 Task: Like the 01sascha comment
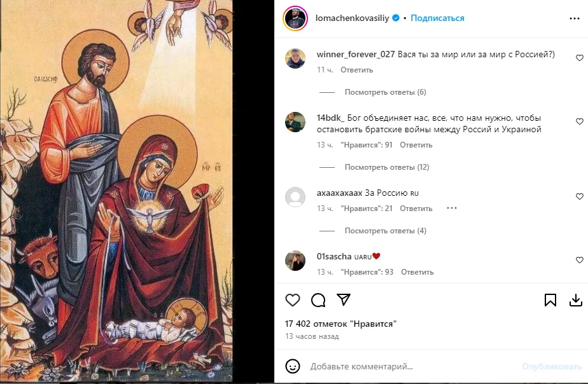click(x=579, y=260)
